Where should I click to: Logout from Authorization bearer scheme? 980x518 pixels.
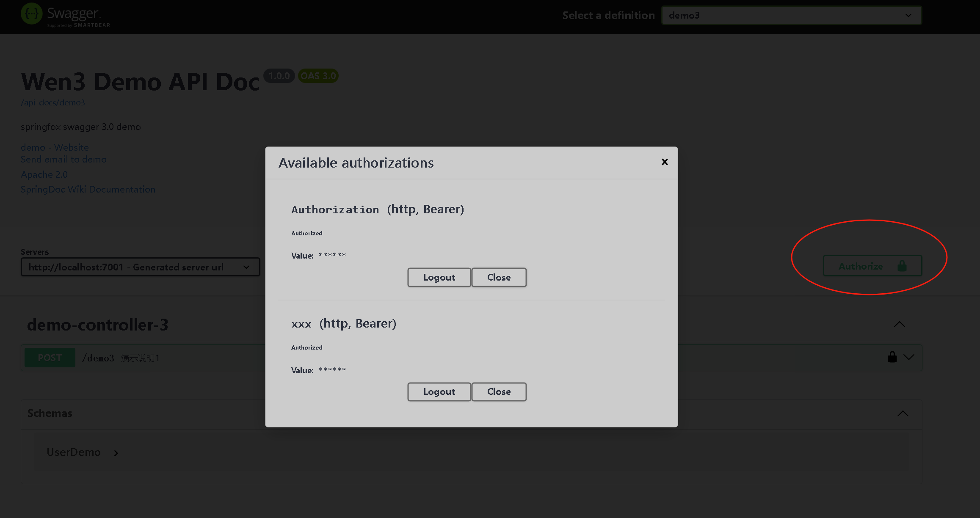tap(439, 277)
